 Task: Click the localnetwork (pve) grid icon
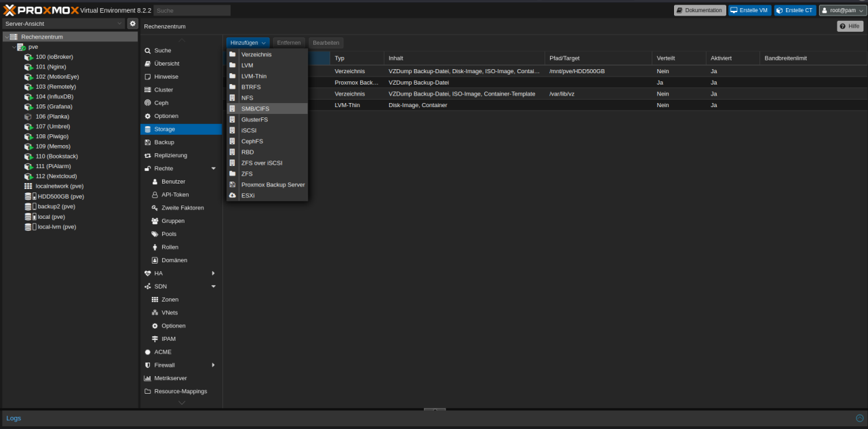click(28, 186)
